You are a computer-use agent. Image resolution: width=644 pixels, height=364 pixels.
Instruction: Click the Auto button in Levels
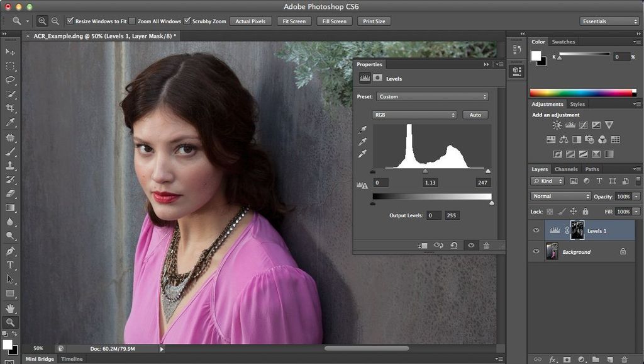475,115
